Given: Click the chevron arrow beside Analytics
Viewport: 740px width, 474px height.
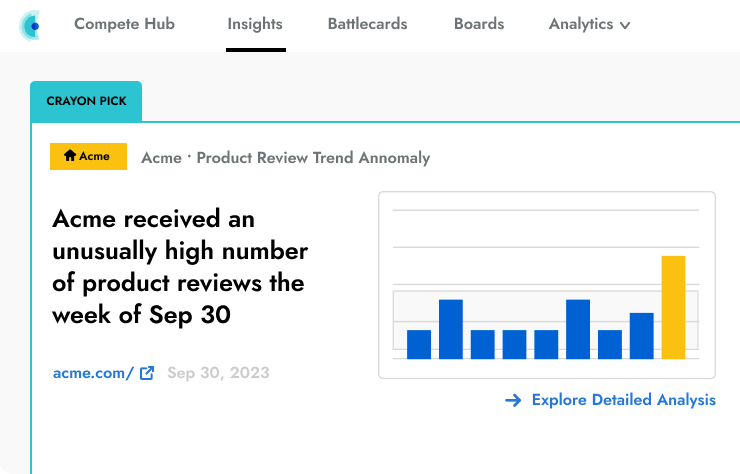Looking at the screenshot, I should coord(625,26).
